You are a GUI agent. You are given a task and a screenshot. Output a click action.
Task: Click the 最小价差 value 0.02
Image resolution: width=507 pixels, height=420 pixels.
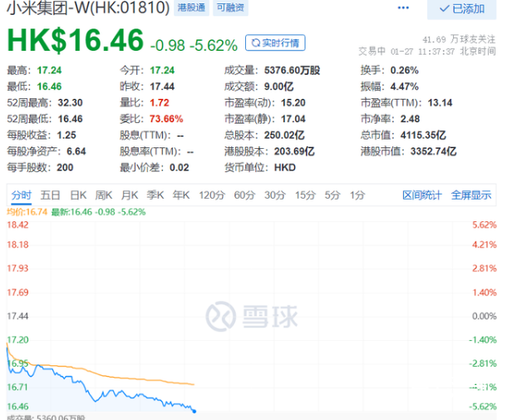(x=180, y=167)
